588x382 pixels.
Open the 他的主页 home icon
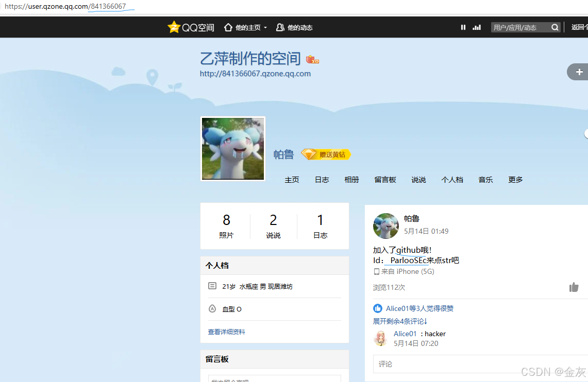(x=228, y=27)
